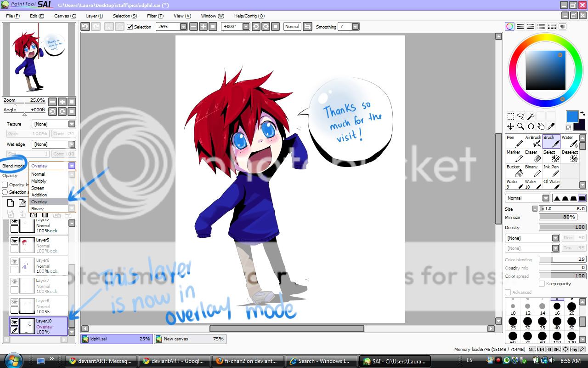Swap foreground and background colors
Viewport: 588px width, 368px height.
pyautogui.click(x=582, y=114)
